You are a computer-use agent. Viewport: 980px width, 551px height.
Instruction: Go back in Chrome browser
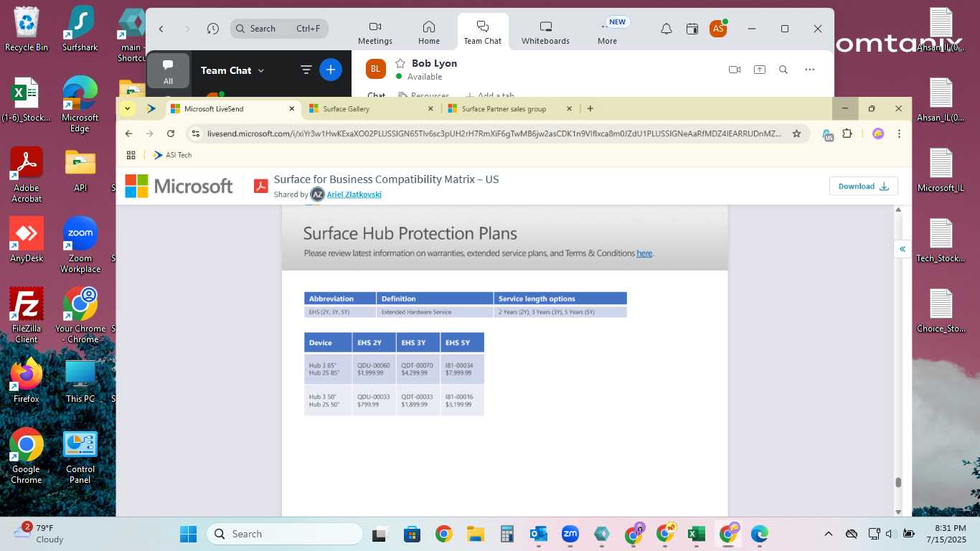point(128,133)
